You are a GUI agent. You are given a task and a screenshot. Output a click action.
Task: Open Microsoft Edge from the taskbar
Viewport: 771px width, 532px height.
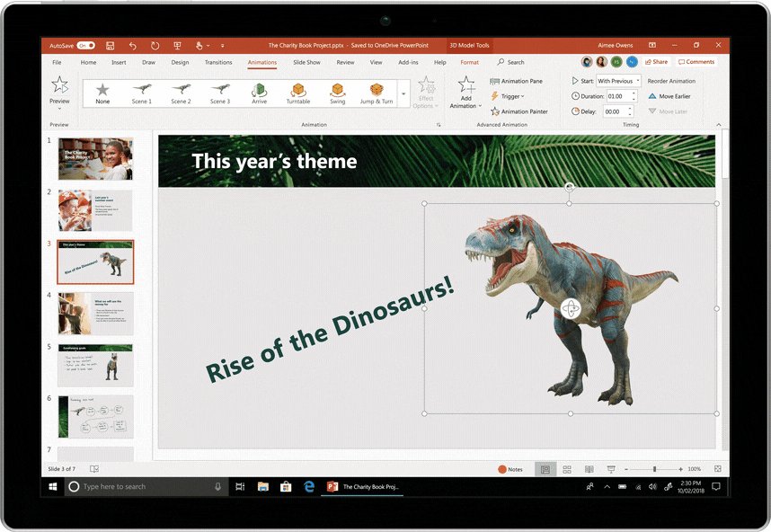[x=309, y=486]
